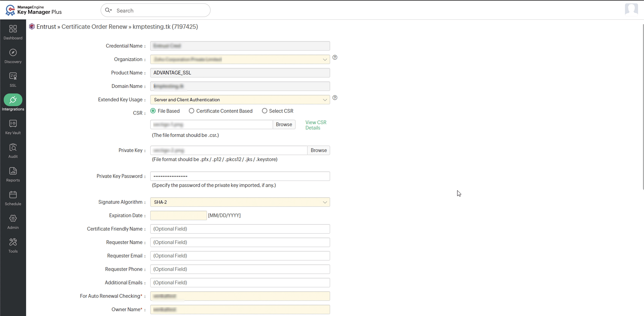Open the Audit icon in sidebar
The width and height of the screenshot is (644, 316).
pyautogui.click(x=13, y=147)
